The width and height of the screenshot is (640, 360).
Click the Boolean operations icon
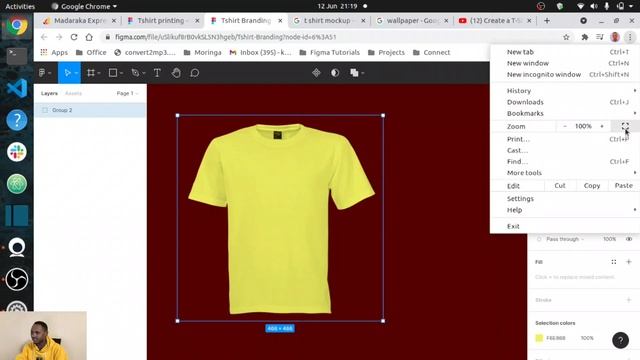(x=354, y=73)
